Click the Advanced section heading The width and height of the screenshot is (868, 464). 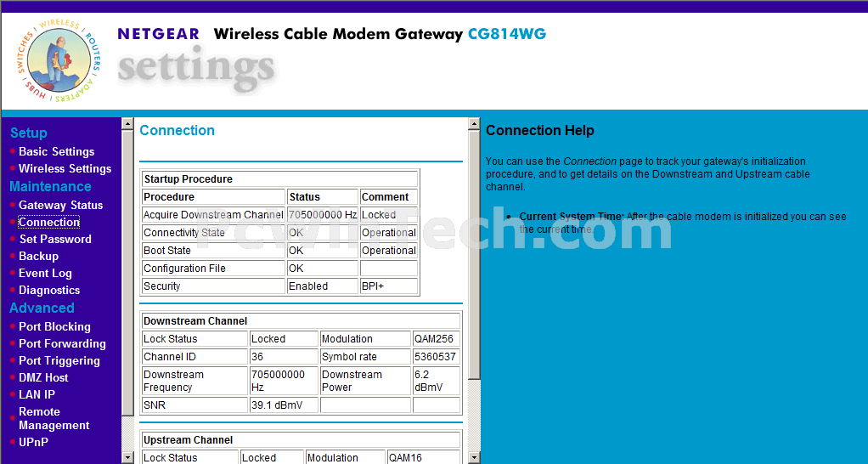click(x=42, y=308)
